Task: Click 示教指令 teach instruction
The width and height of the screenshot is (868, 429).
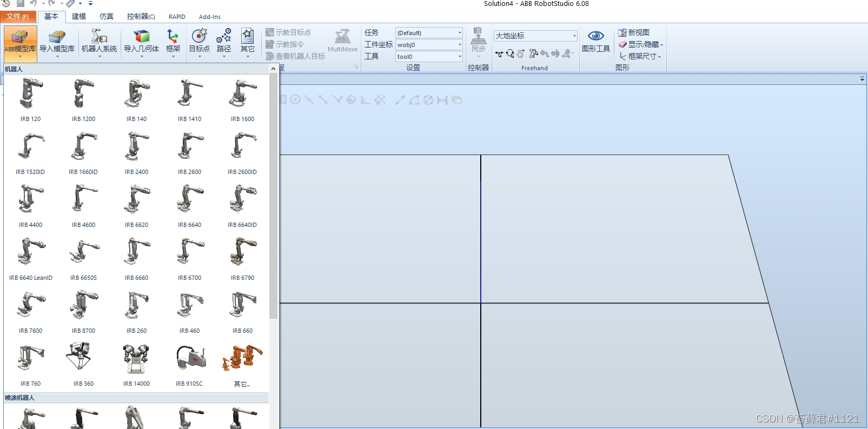Action: tap(284, 44)
